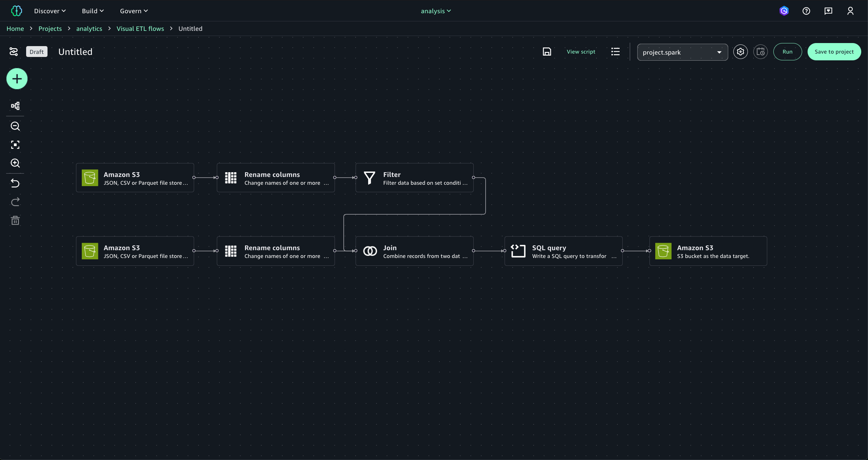Zoom out the canvas
The height and width of the screenshot is (460, 868).
(15, 126)
